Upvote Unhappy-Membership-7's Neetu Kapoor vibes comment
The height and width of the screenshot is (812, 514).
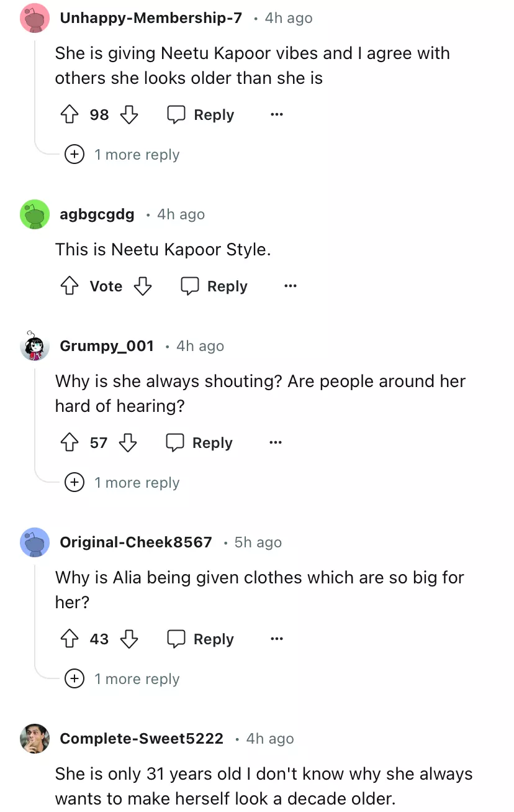[68, 115]
